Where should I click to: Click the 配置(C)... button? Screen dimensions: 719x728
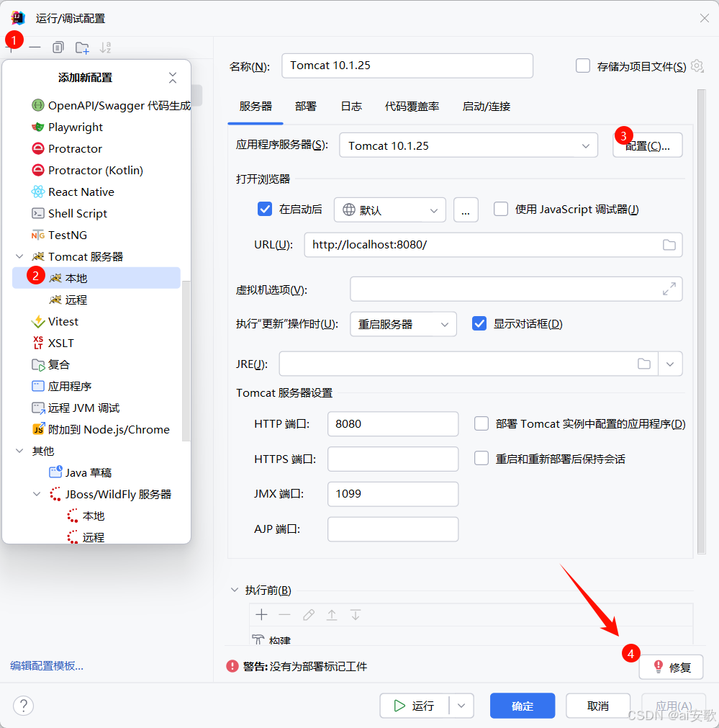point(648,145)
